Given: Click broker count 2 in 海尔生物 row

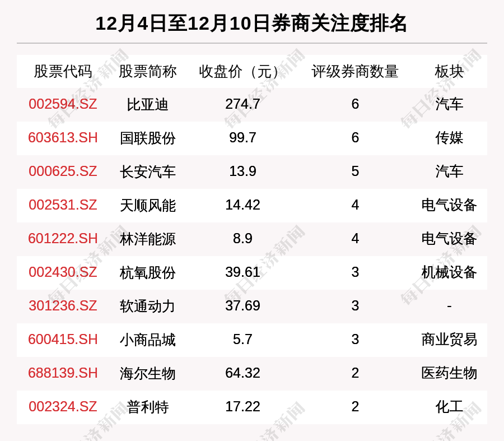Looking at the screenshot, I should click(x=355, y=373).
